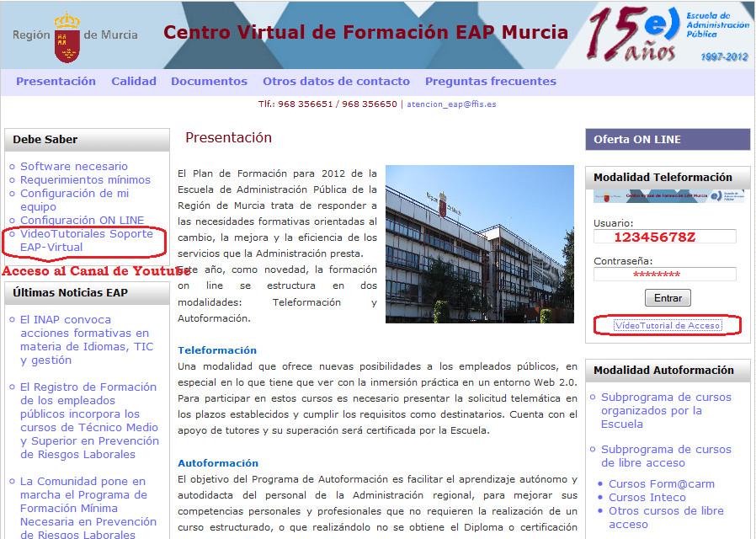This screenshot has height=539, width=756.
Task: Open Subprograma de cursos de libre acceso
Action: [666, 456]
